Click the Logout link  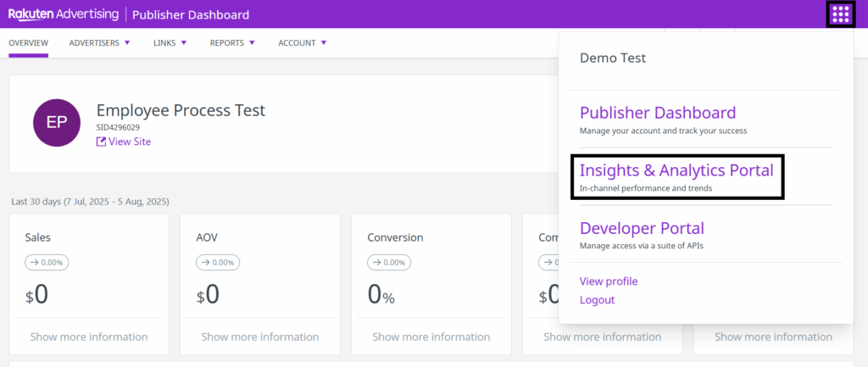[597, 300]
